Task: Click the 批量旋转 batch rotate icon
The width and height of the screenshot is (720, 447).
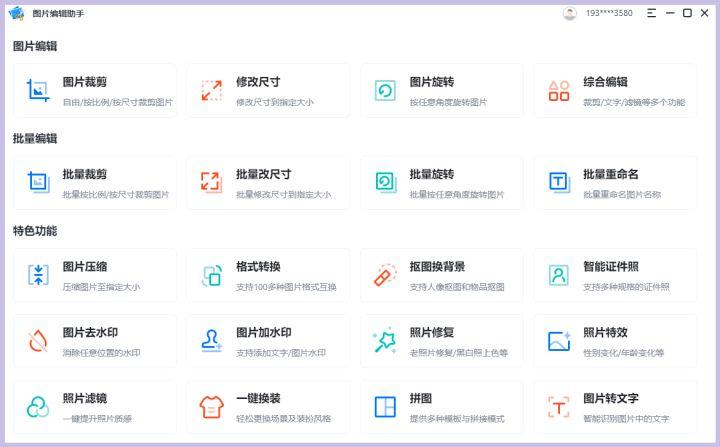Action: pos(386,182)
